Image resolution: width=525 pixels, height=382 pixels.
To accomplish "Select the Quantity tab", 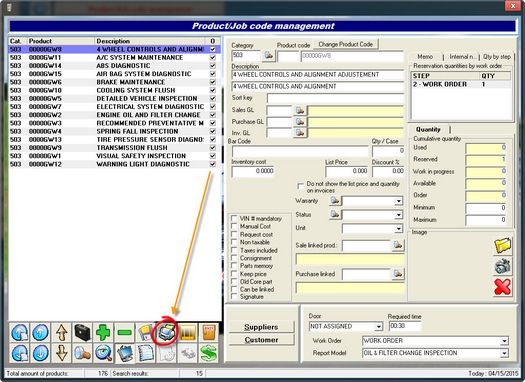I will coord(428,129).
